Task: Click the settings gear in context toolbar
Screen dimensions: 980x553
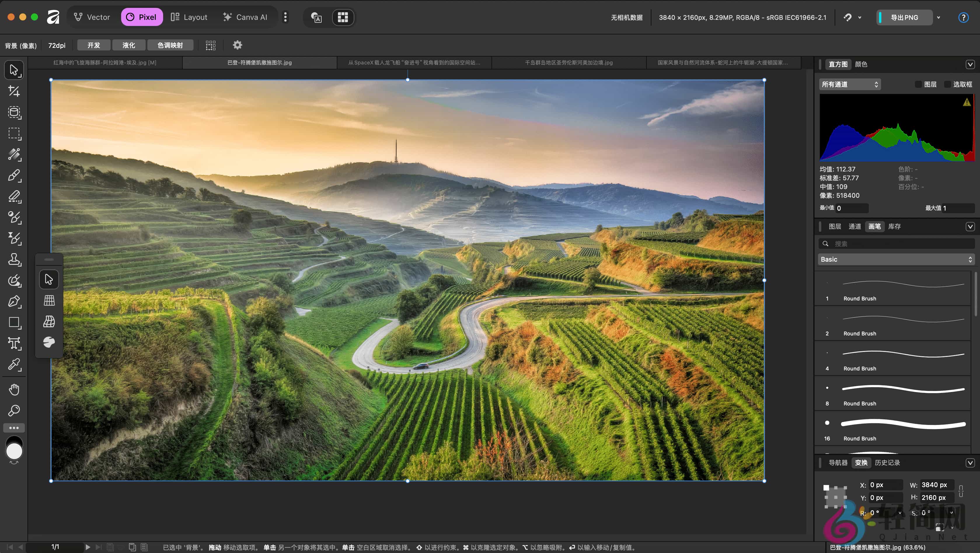Action: tap(237, 45)
